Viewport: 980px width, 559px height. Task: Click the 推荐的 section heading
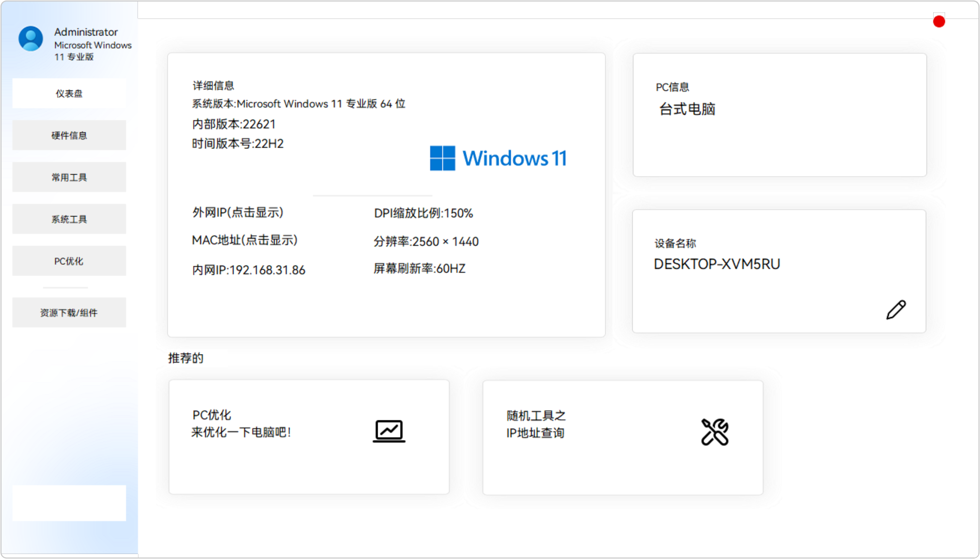186,358
